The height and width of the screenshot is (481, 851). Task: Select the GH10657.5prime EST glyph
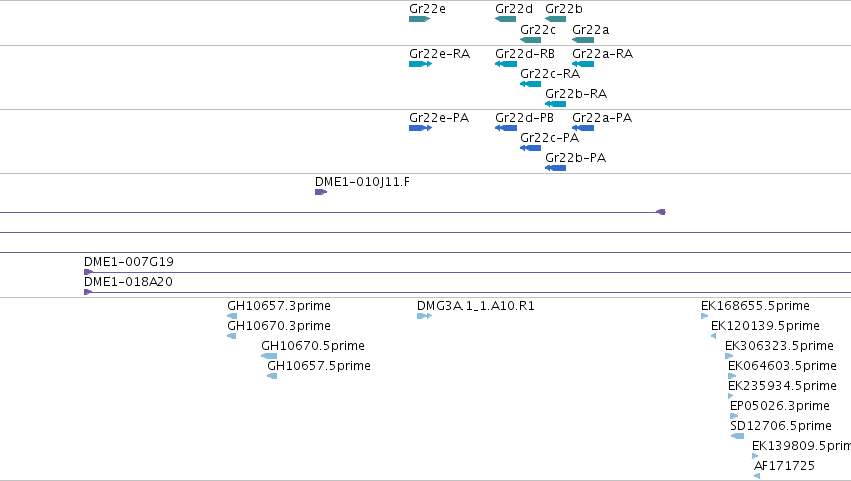coord(272,376)
